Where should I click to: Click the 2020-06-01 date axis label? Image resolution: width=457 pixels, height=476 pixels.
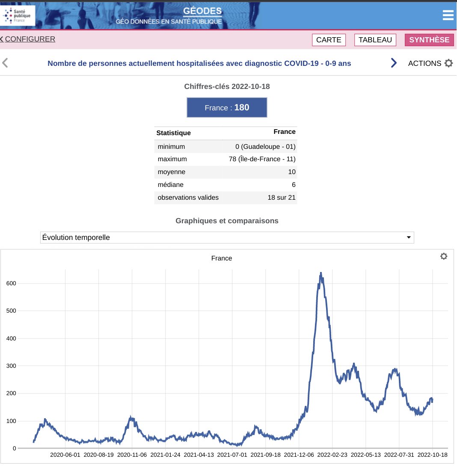pos(65,455)
